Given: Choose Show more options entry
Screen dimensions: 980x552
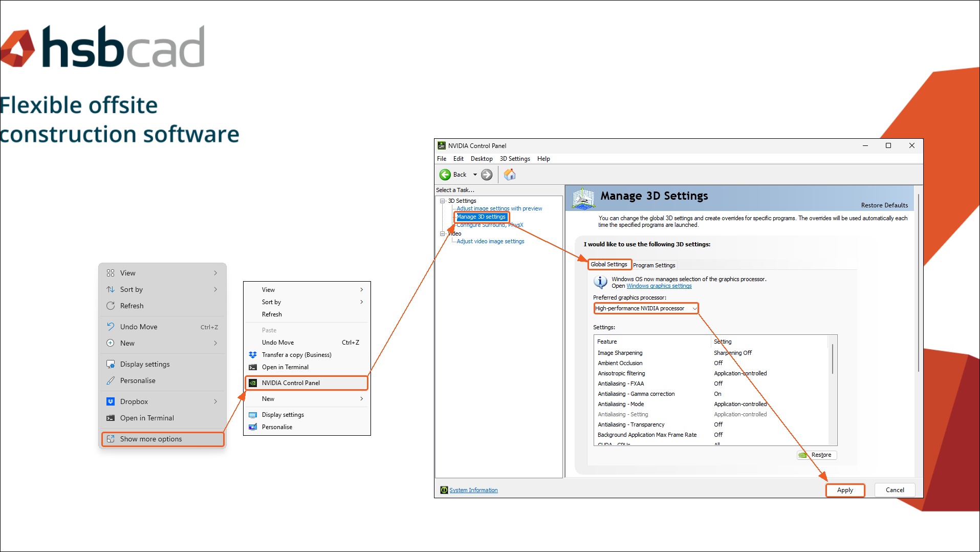Looking at the screenshot, I should click(x=163, y=439).
